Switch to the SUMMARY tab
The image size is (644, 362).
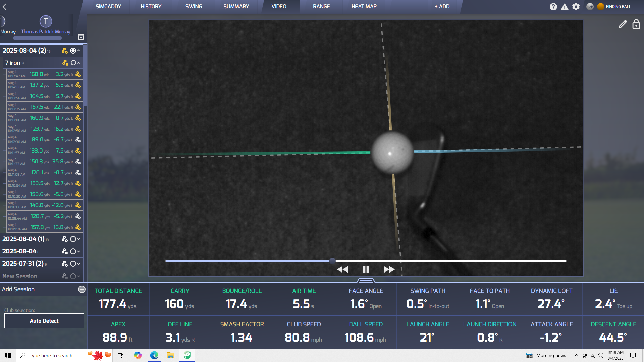pyautogui.click(x=236, y=6)
